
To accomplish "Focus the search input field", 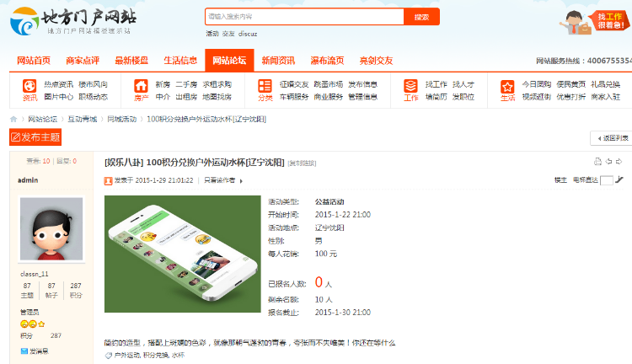I will point(305,17).
